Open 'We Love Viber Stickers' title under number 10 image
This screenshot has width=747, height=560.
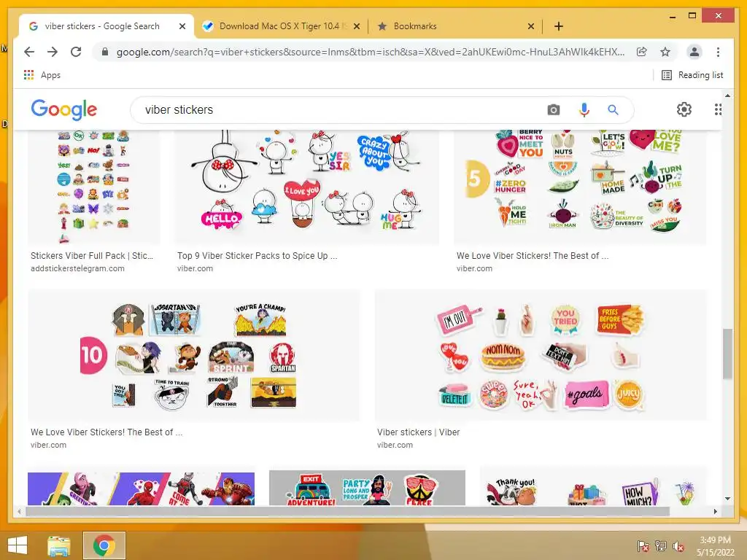click(107, 432)
